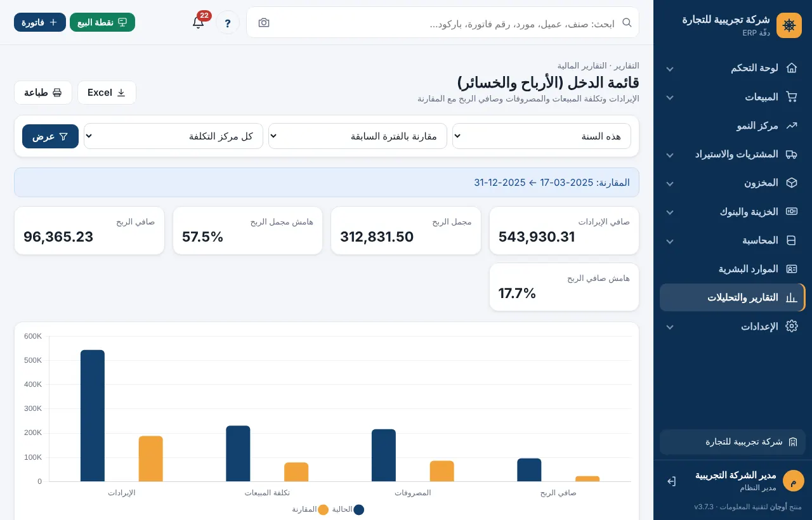The height and width of the screenshot is (520, 812).
Task: Open notifications bell with 22 badge
Action: 199,22
